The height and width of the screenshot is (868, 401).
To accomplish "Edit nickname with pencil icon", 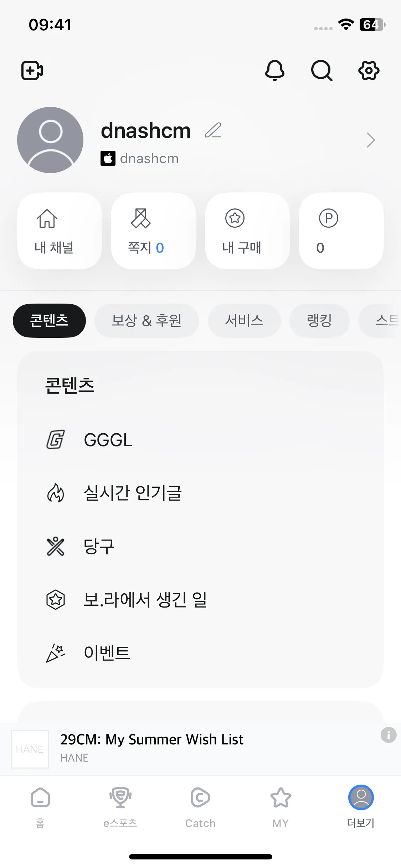I will 213,130.
